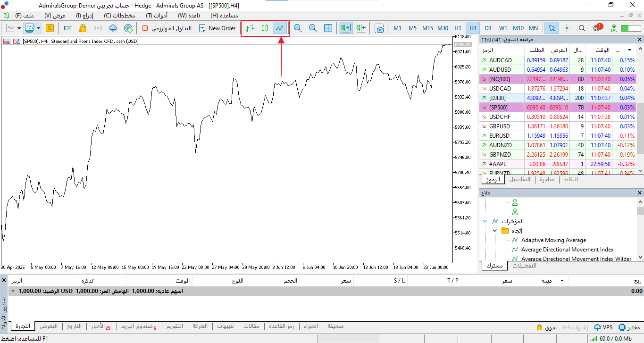Click the indicators chart icon in toolbar
The image size is (644, 343).
[30, 28]
